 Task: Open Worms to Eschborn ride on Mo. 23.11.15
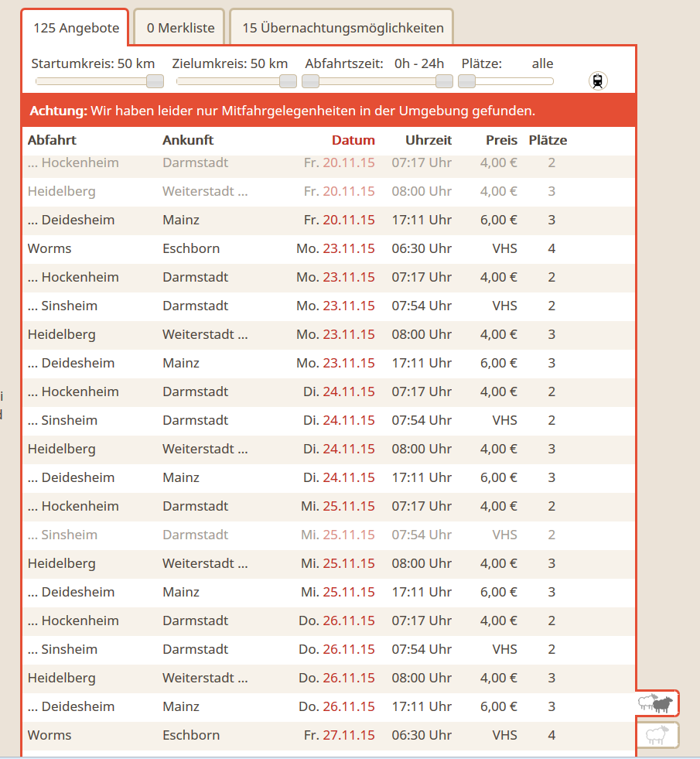(x=329, y=249)
